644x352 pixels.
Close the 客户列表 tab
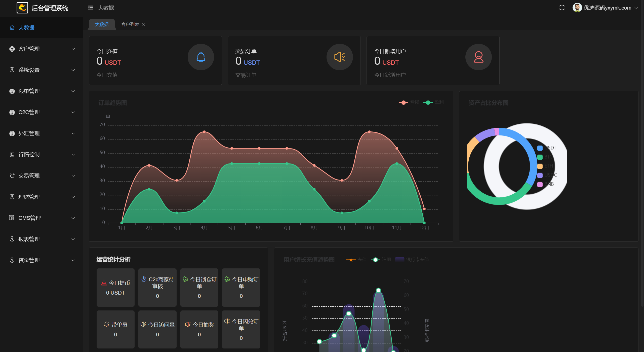click(144, 24)
